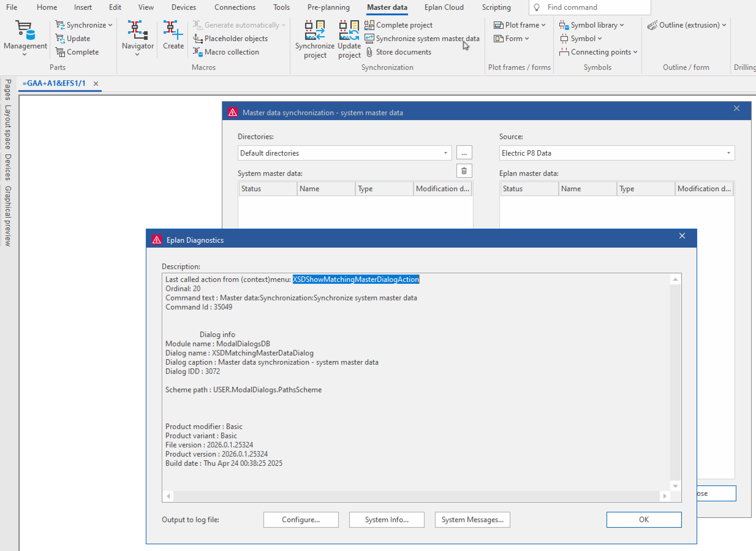Click 'Dialog IDD : 3072' line
The height and width of the screenshot is (551, 756).
click(193, 371)
